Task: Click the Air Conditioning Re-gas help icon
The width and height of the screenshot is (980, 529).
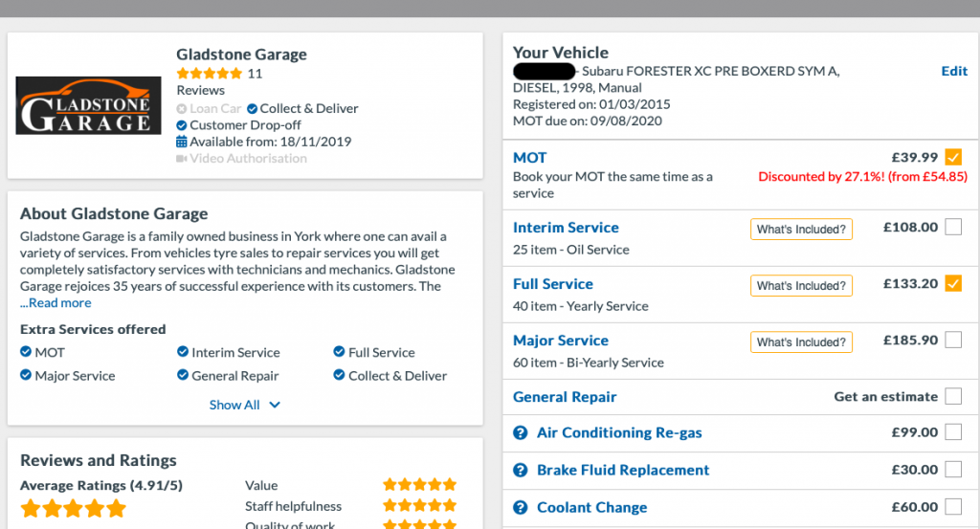Action: tap(521, 432)
